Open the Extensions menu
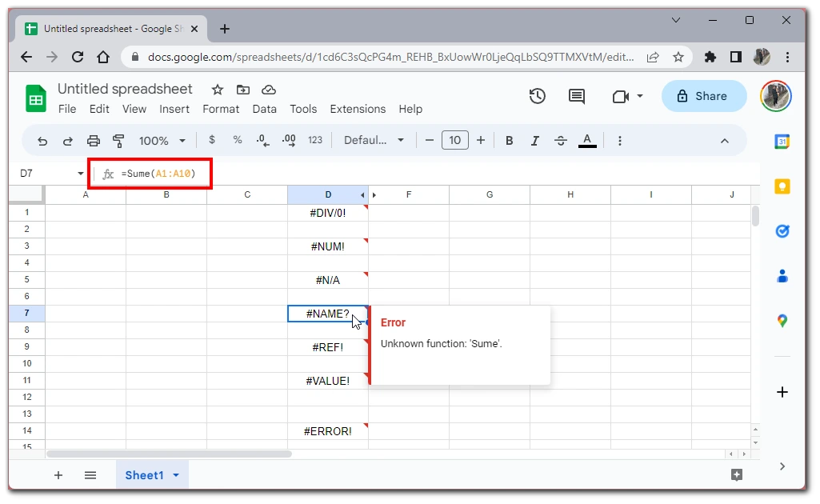 pos(358,109)
